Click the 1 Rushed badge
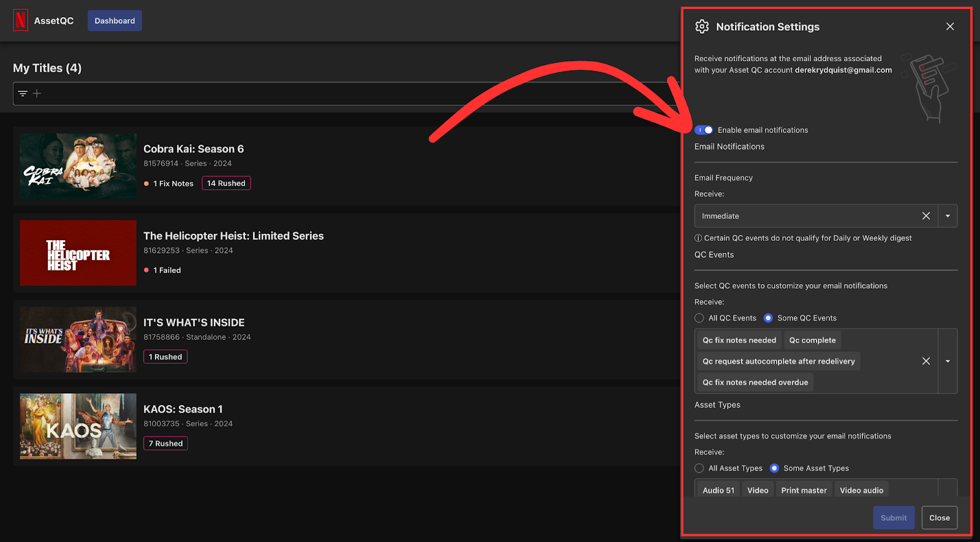This screenshot has height=542, width=980. coord(165,357)
